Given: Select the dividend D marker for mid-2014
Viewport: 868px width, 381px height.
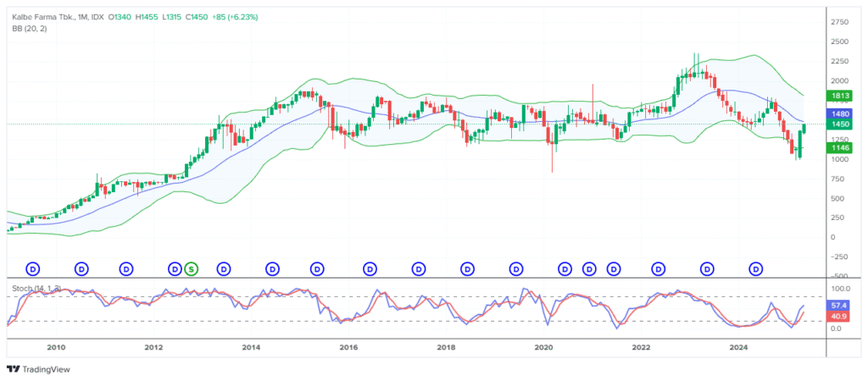Looking at the screenshot, I should coord(272,268).
